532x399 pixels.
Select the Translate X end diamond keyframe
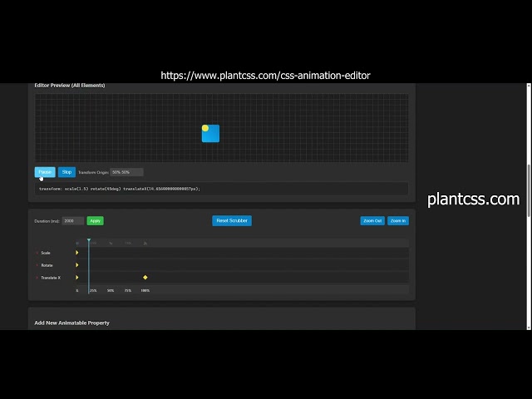click(145, 277)
